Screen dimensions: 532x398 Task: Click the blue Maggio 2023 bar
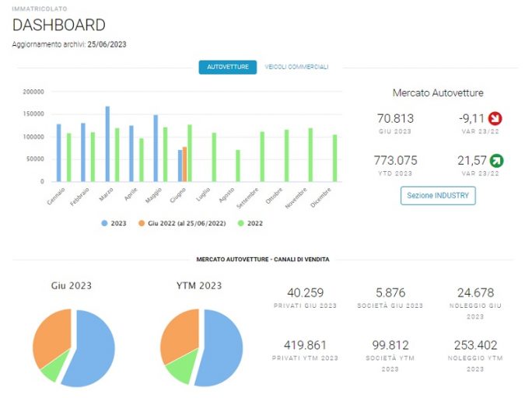156,148
